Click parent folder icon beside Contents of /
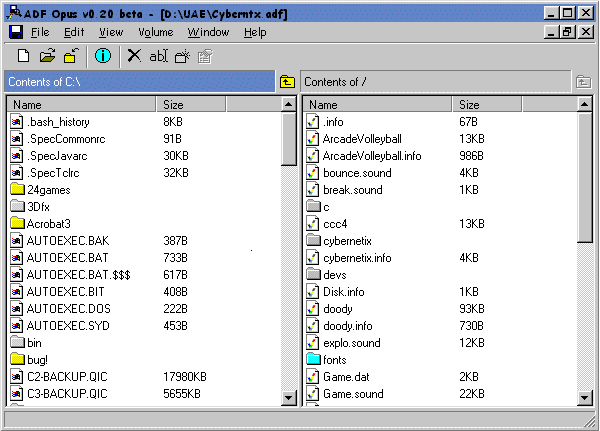This screenshot has height=431, width=600. tap(583, 82)
